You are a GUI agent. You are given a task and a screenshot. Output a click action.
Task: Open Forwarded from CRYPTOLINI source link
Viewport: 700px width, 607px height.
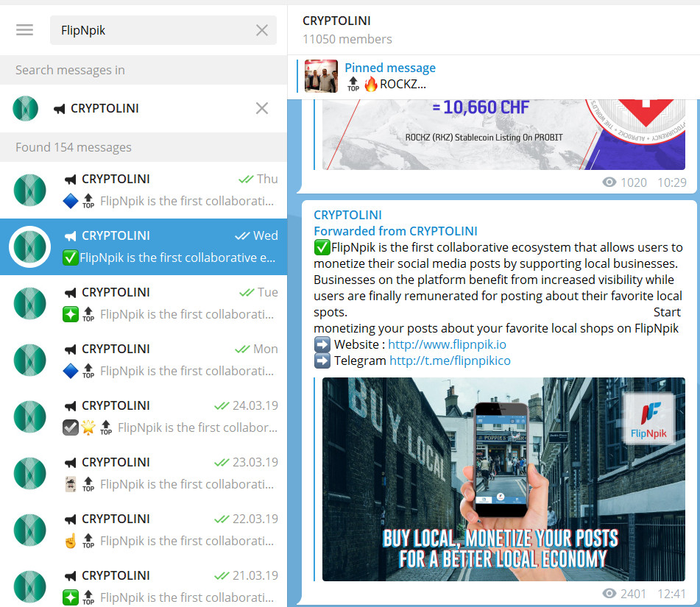395,231
